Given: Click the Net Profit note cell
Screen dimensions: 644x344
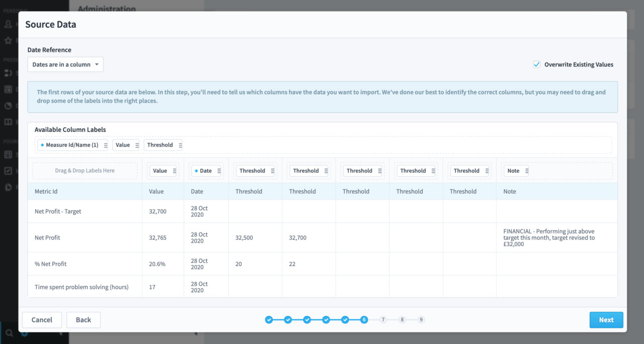Looking at the screenshot, I should (556, 237).
